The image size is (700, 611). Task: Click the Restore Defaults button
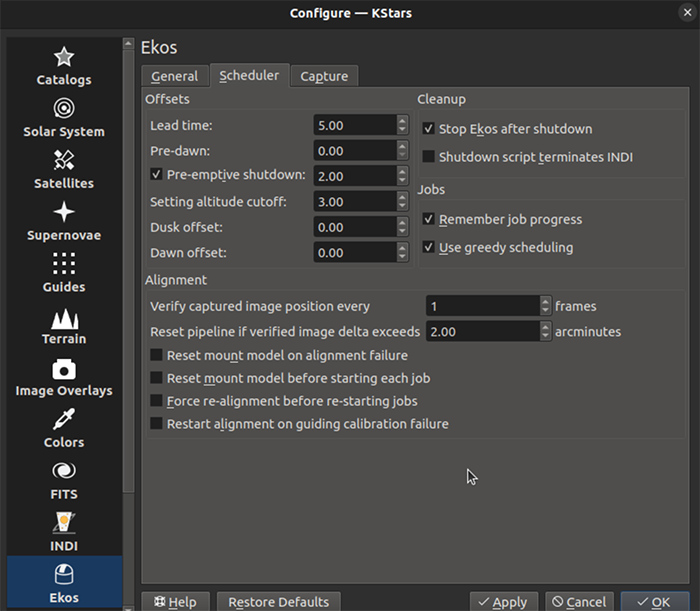tap(278, 601)
